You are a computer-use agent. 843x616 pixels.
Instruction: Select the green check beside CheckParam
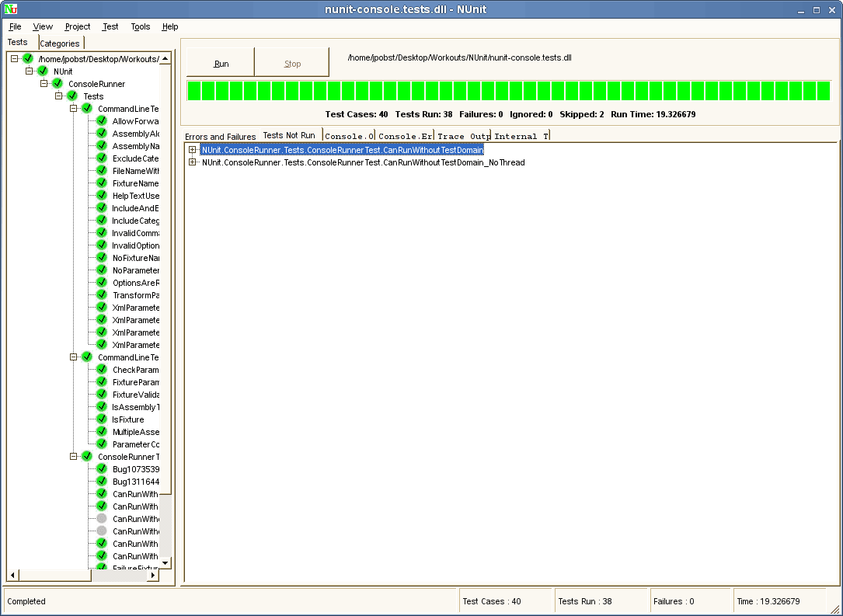pos(102,369)
